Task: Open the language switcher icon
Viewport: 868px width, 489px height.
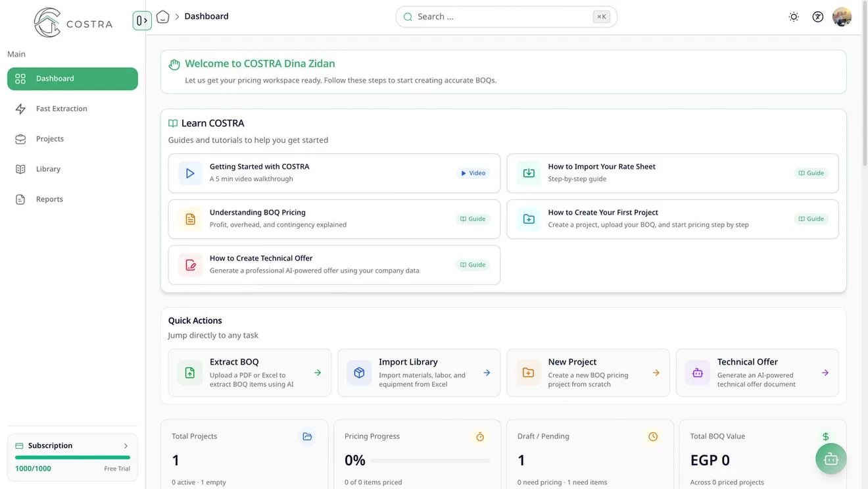Action: click(x=818, y=17)
